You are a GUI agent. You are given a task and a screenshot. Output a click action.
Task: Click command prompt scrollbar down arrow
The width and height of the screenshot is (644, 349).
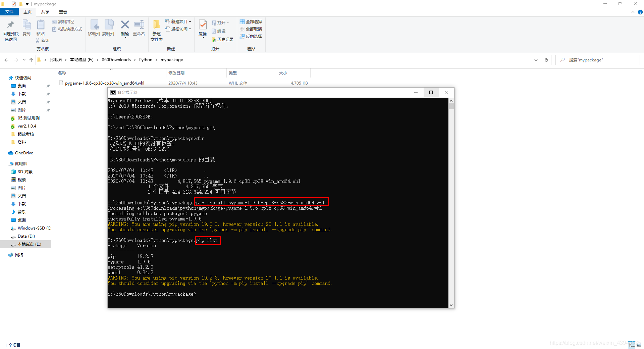[451, 305]
